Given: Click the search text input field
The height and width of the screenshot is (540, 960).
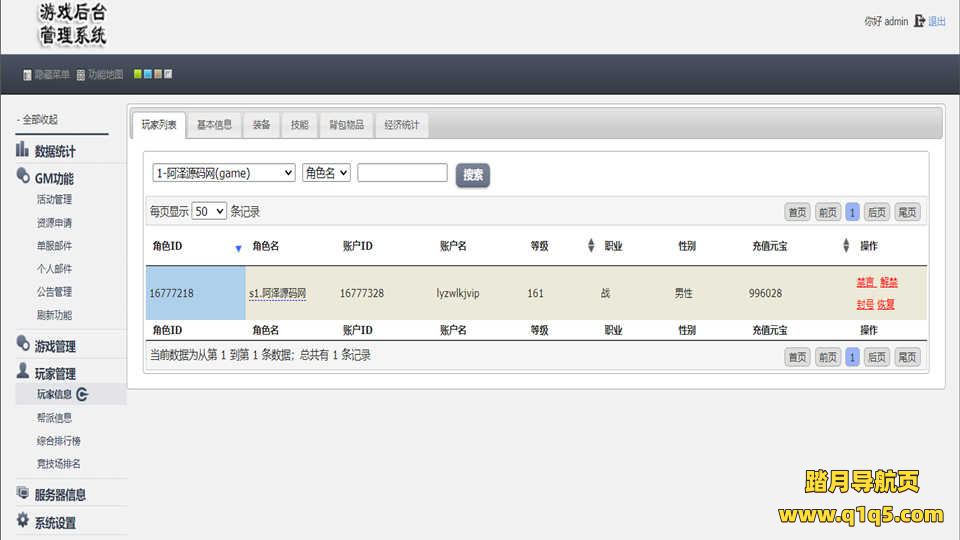Looking at the screenshot, I should pos(402,173).
